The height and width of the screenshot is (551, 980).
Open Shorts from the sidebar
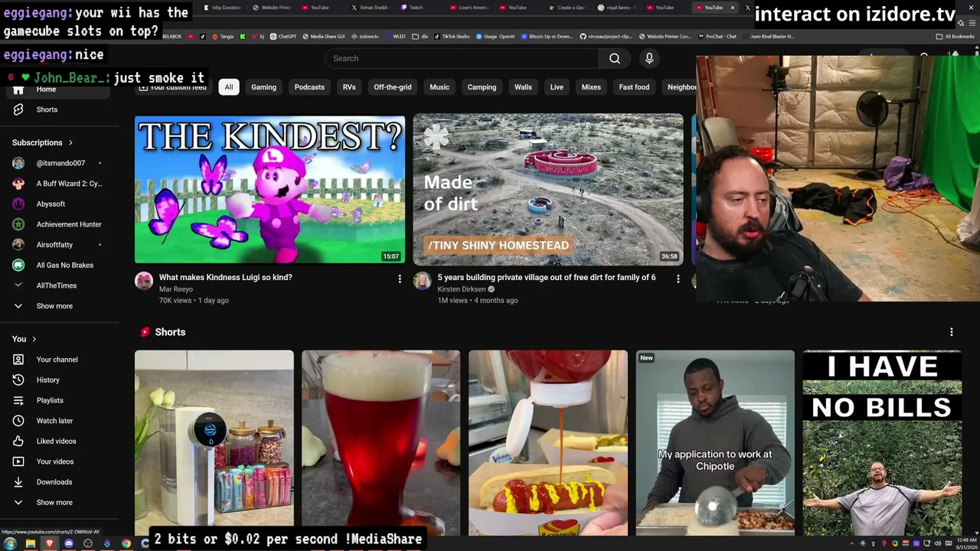(58, 109)
